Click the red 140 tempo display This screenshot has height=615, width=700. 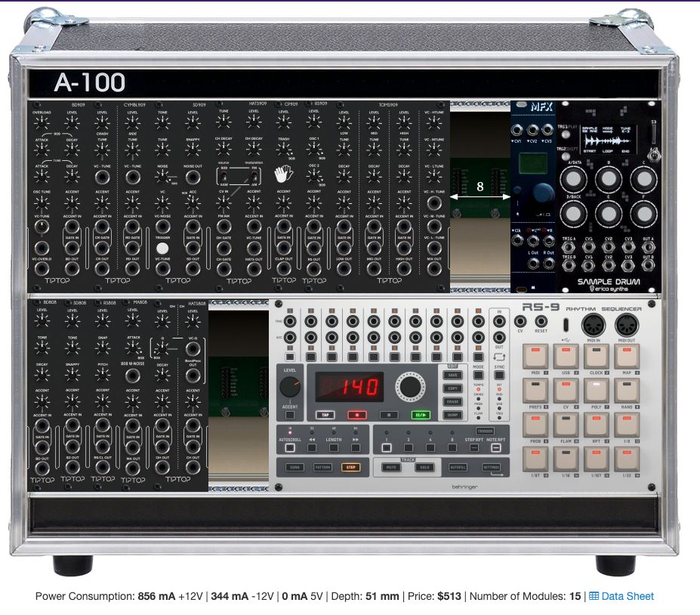pyautogui.click(x=350, y=386)
